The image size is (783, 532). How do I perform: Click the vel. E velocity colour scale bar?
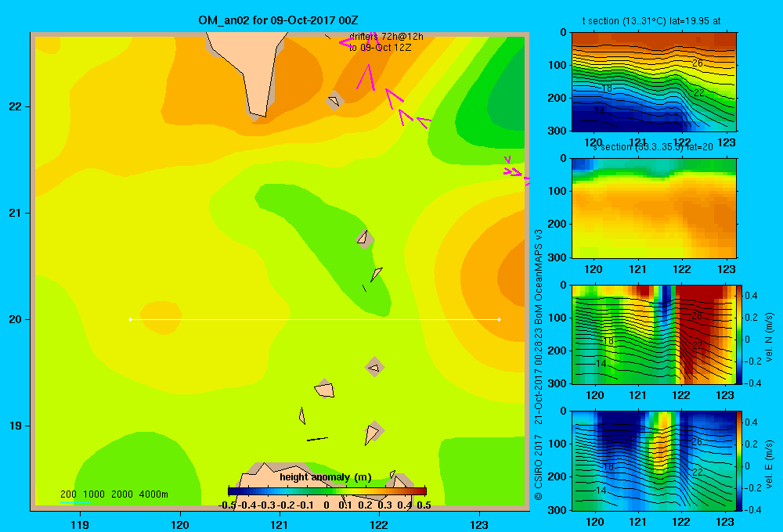pos(739,461)
